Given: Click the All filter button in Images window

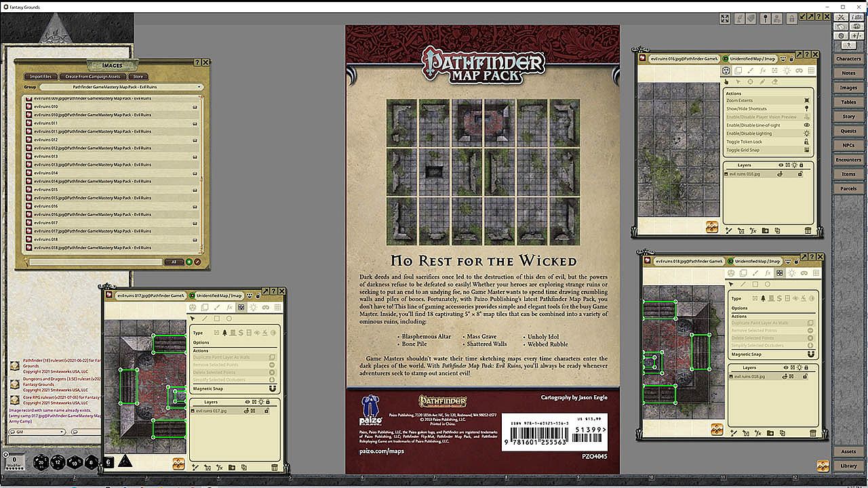Looking at the screenshot, I should [174, 262].
